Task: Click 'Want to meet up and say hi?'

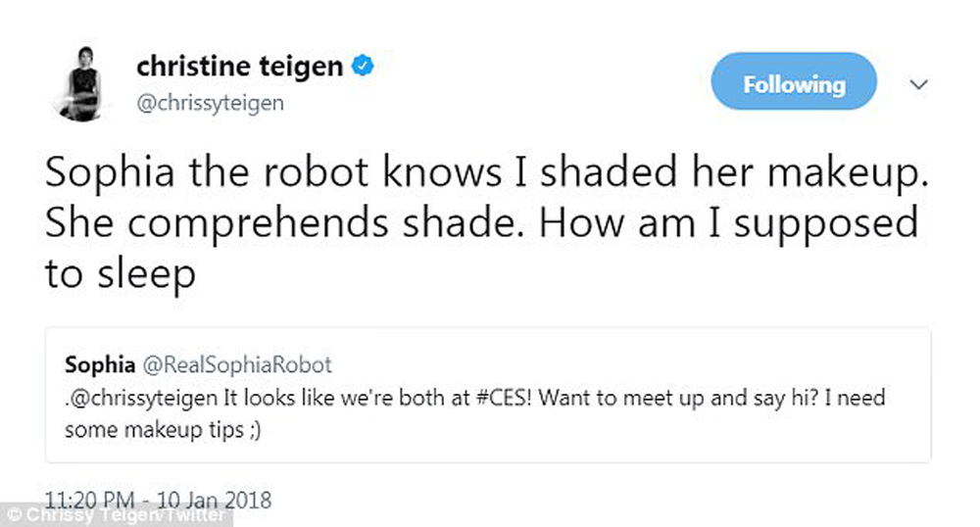Action: pos(630,399)
